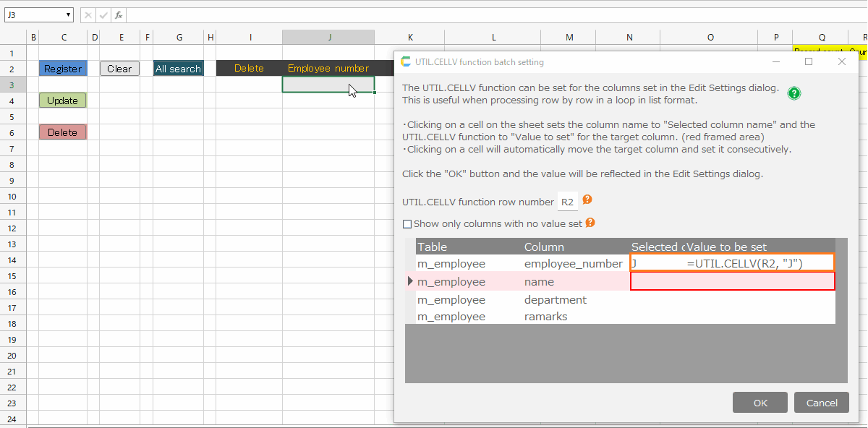Image resolution: width=868 pixels, height=428 pixels.
Task: Select the department row in the grid
Action: point(626,299)
